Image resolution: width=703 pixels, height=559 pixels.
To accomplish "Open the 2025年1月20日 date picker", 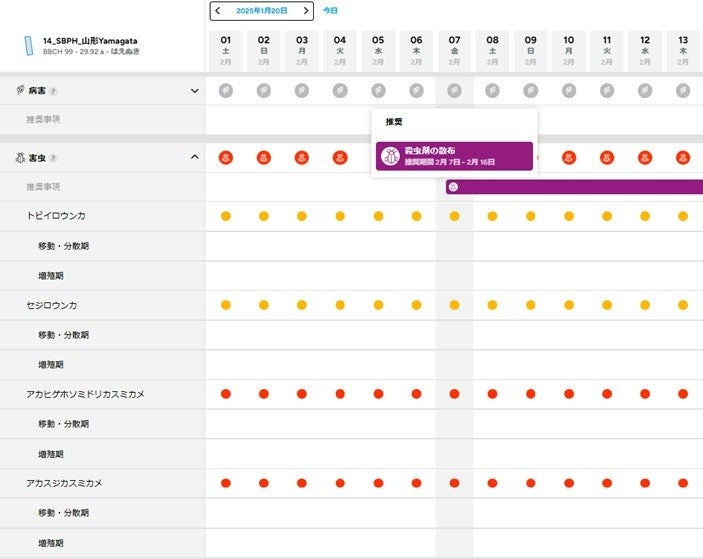I will [x=262, y=11].
